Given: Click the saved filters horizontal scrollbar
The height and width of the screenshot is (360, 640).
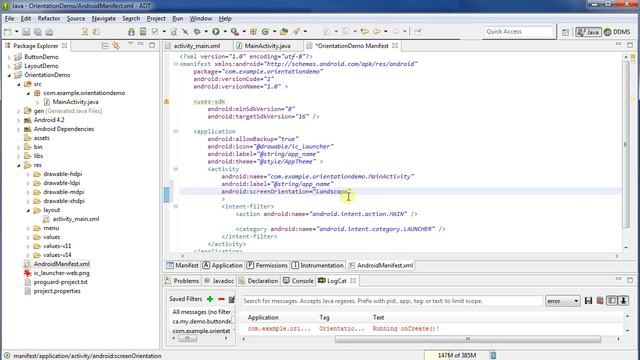Looking at the screenshot, I should pyautogui.click(x=187, y=338).
